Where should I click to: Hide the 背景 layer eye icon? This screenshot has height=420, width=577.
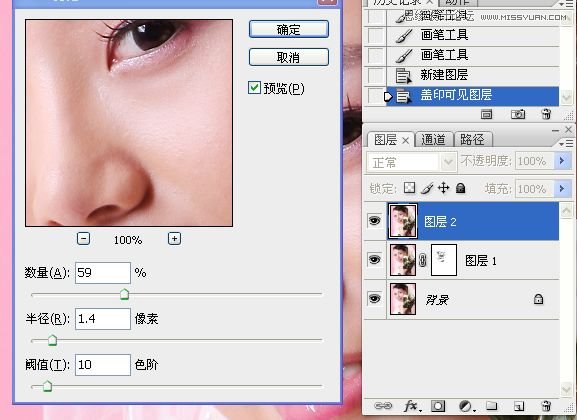click(375, 299)
